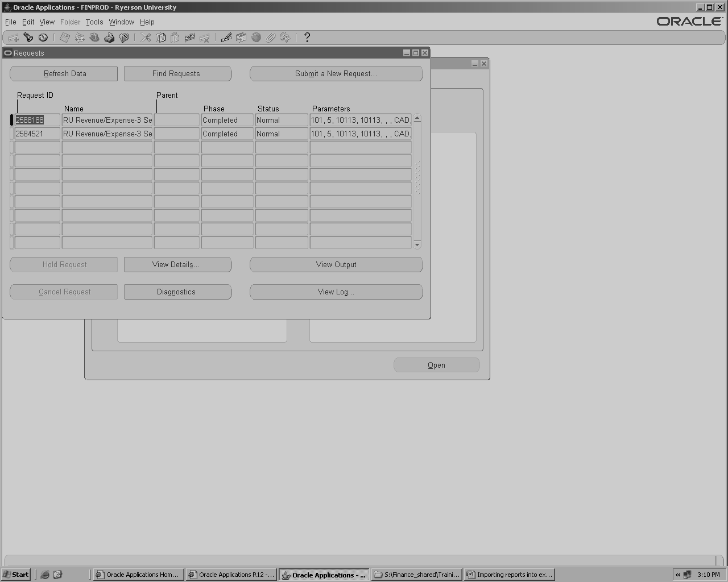Open Window Help question mark icon

pyautogui.click(x=307, y=38)
